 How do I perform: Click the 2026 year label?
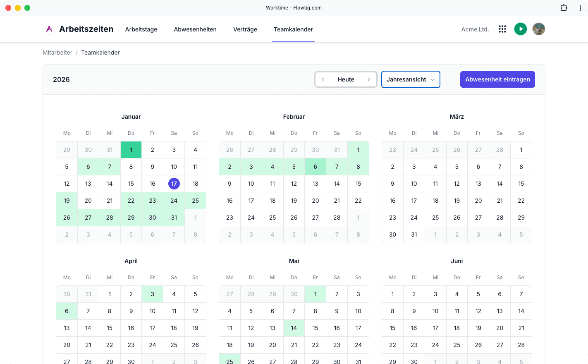coord(61,79)
